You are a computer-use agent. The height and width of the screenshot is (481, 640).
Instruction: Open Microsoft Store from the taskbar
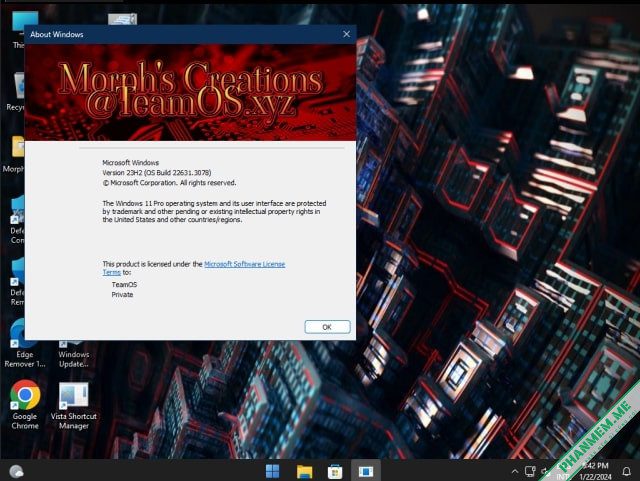[x=335, y=471]
